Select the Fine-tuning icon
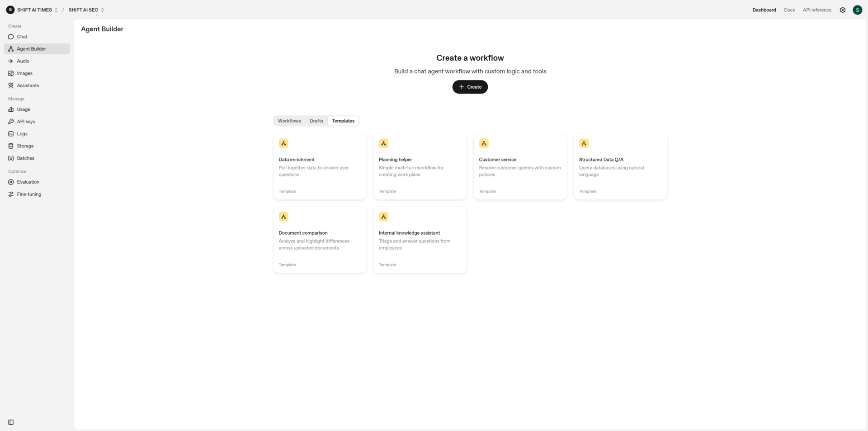 point(11,194)
